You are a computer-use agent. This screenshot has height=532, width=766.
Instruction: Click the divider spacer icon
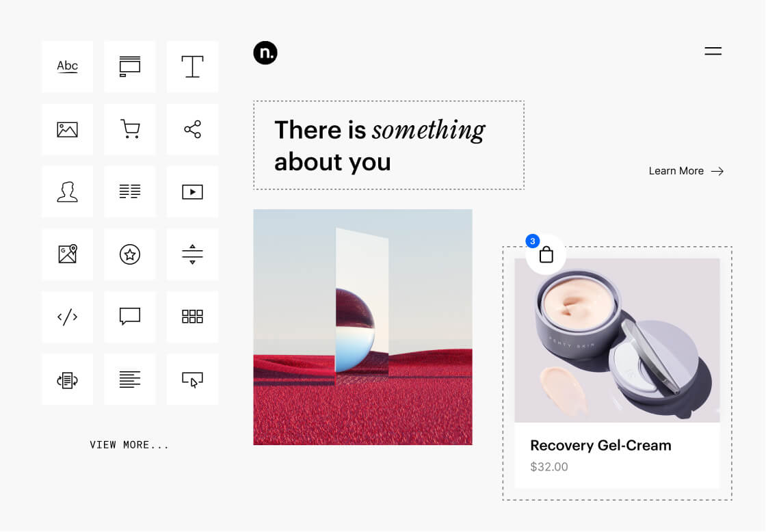pyautogui.click(x=192, y=254)
